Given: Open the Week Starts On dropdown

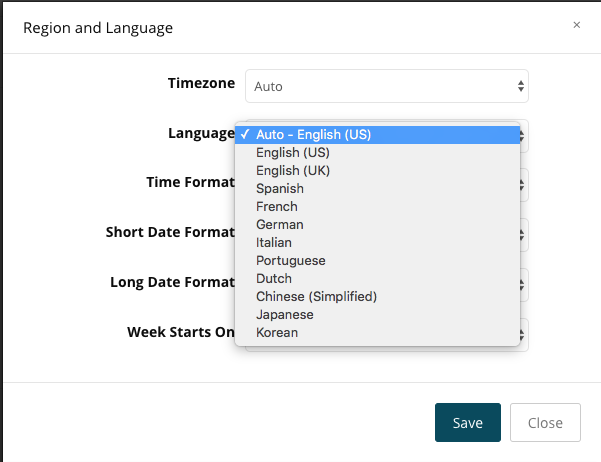Looking at the screenshot, I should tap(524, 335).
